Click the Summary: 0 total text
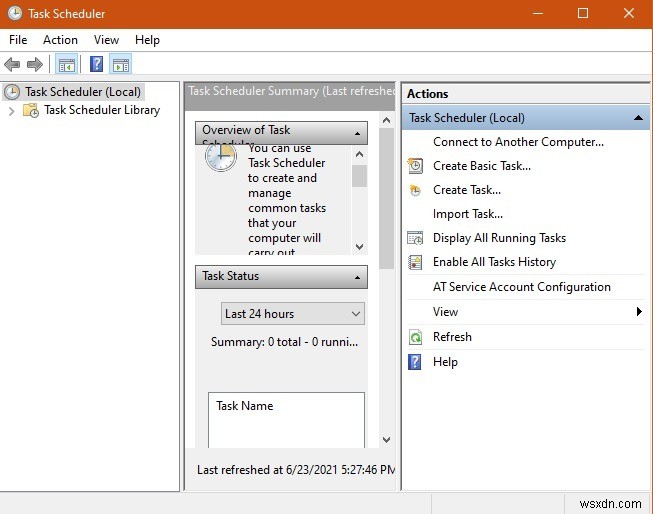653x514 pixels. [284, 342]
